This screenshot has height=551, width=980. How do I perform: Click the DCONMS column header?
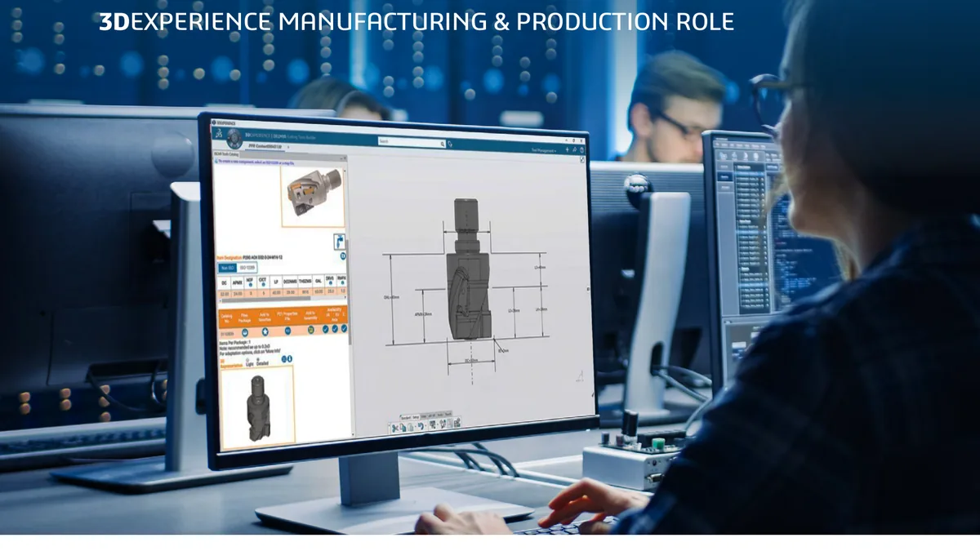(x=290, y=282)
